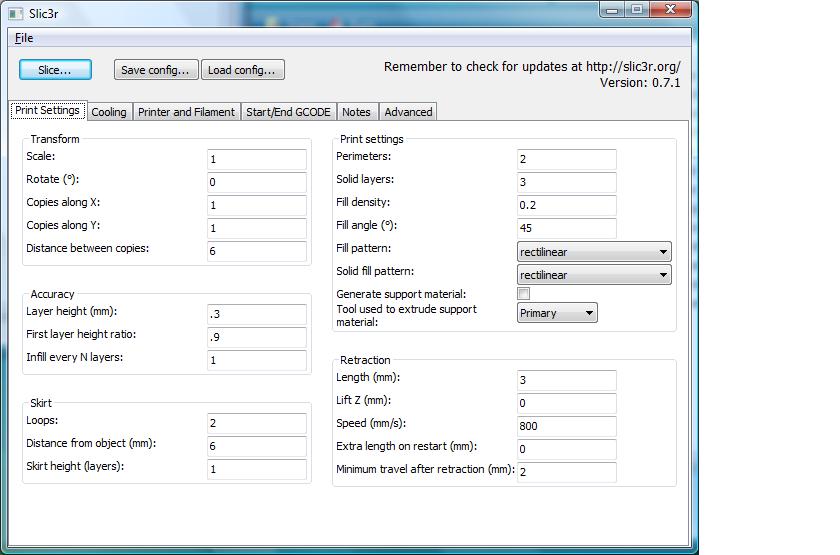This screenshot has width=840, height=555.
Task: Maximize the Slic3r window
Action: (x=638, y=9)
